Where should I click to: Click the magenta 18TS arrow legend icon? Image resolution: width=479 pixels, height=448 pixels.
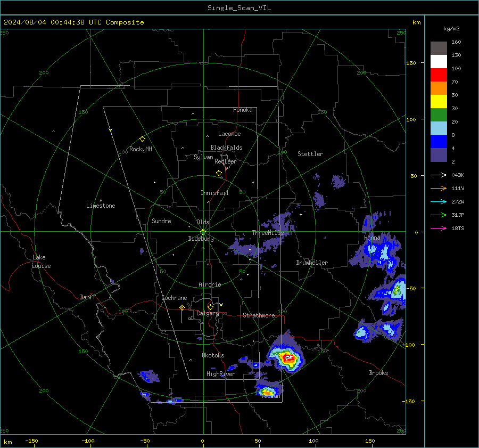coord(439,229)
